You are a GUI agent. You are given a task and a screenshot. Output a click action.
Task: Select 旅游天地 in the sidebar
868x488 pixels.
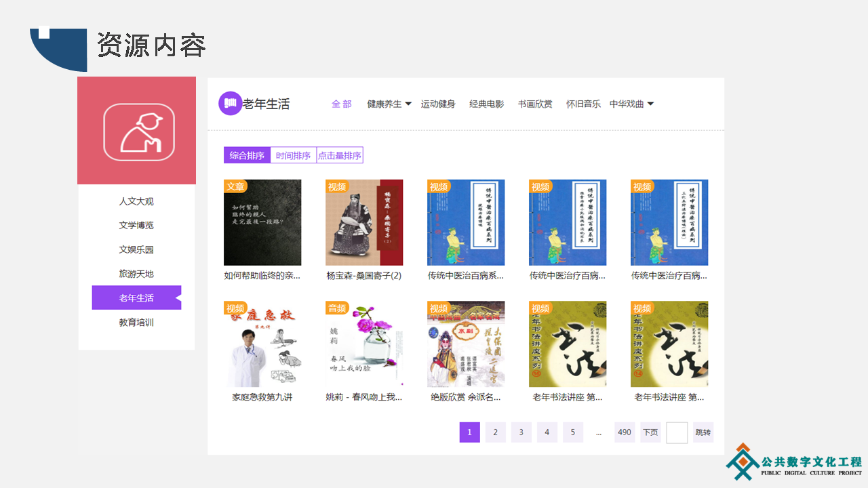coord(136,274)
